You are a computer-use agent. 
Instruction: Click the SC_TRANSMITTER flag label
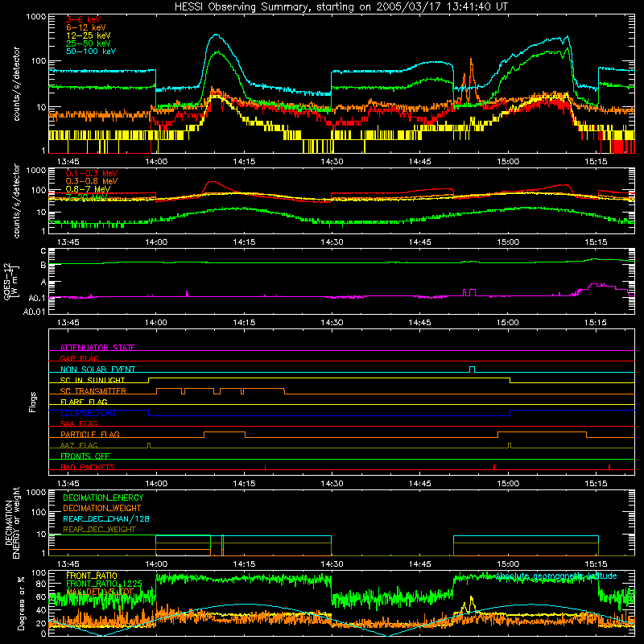[x=93, y=391]
